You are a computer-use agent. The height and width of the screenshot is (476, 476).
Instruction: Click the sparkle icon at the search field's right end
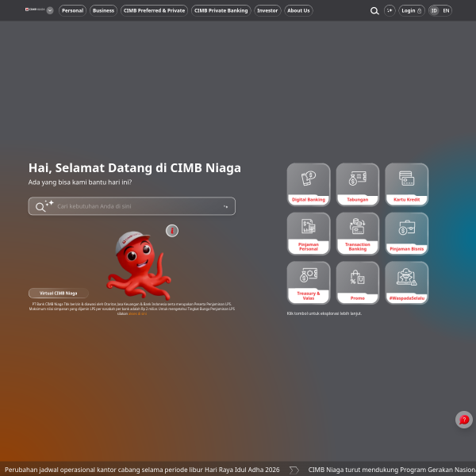225,206
